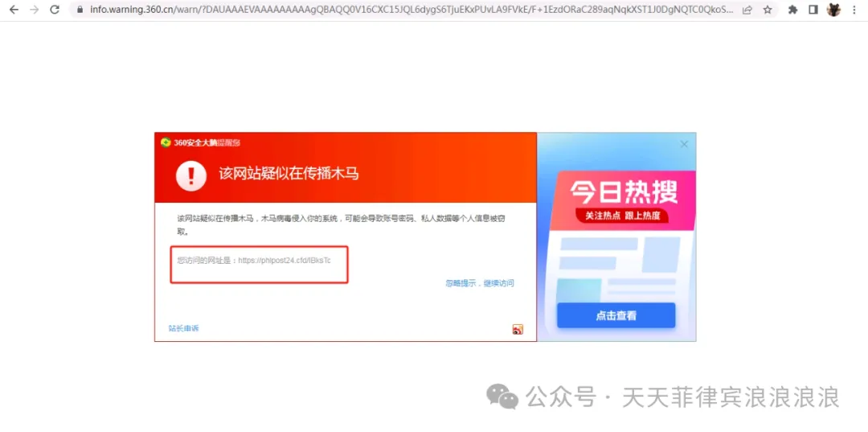Open the user profile avatar

(x=833, y=10)
